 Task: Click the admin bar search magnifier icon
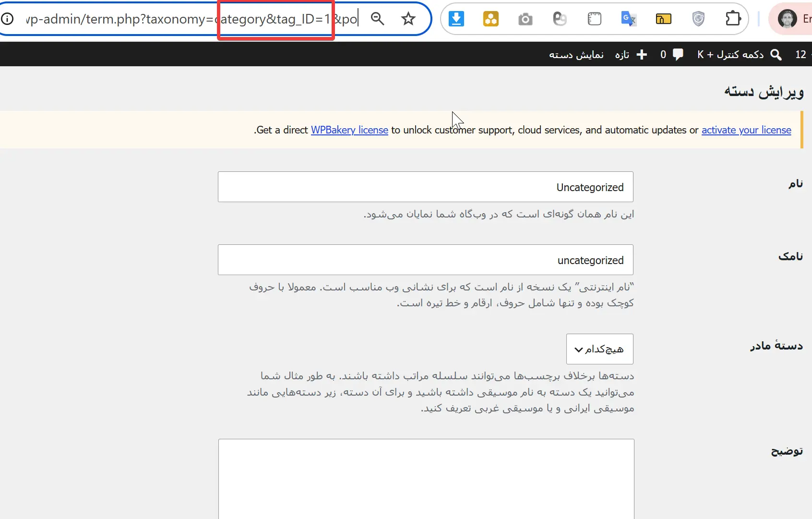click(x=776, y=55)
